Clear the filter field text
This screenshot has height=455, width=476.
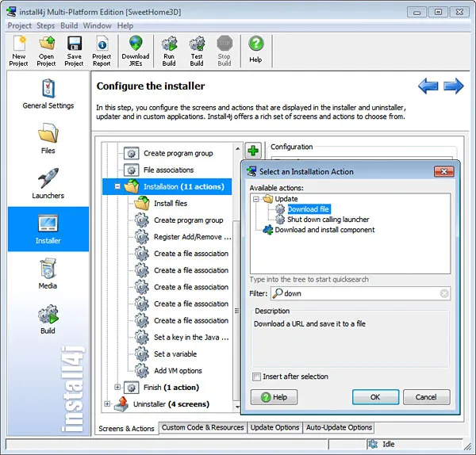(x=444, y=293)
